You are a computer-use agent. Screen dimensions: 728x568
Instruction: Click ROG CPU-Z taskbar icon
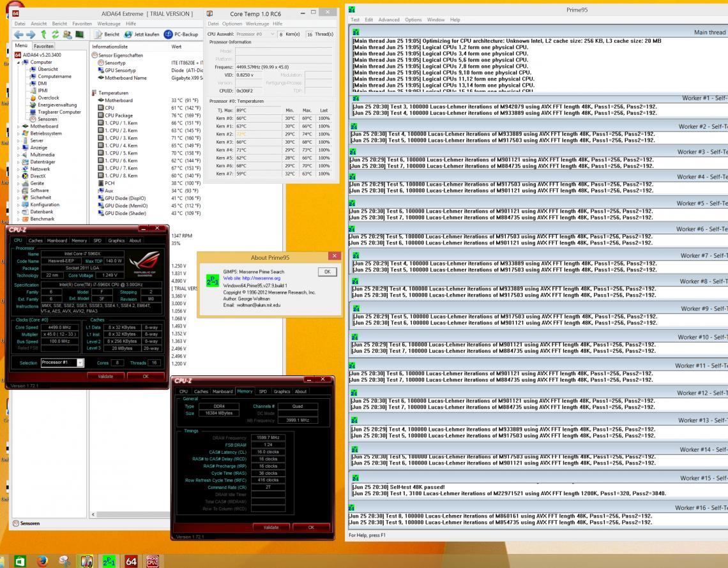[153, 561]
